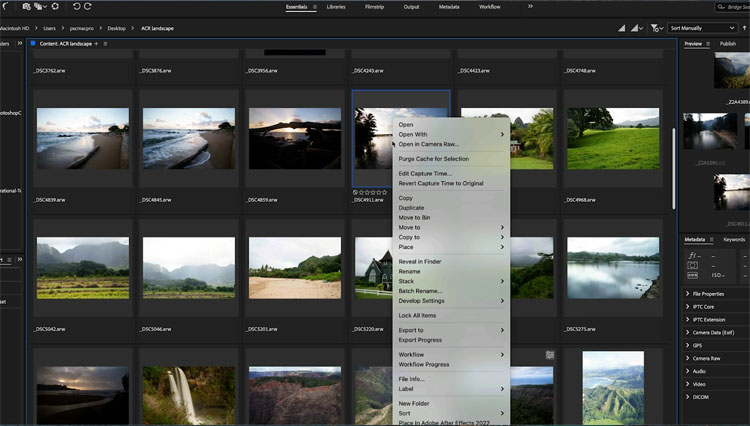The width and height of the screenshot is (750, 426).
Task: Set one-star rating on selected thumbnail
Action: click(361, 192)
